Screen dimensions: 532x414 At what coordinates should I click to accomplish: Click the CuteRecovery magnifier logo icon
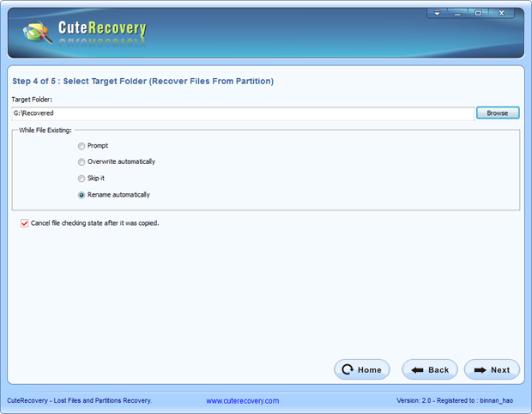coord(37,32)
